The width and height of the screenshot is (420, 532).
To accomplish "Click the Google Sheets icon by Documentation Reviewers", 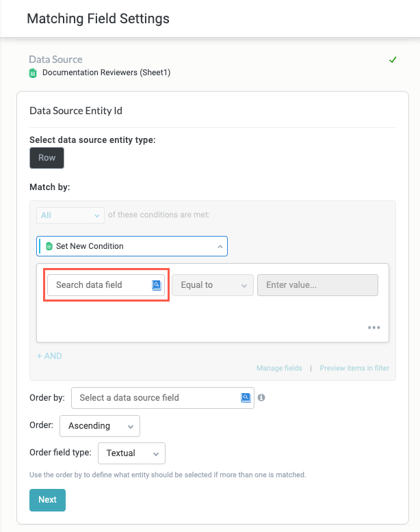I will [x=33, y=72].
